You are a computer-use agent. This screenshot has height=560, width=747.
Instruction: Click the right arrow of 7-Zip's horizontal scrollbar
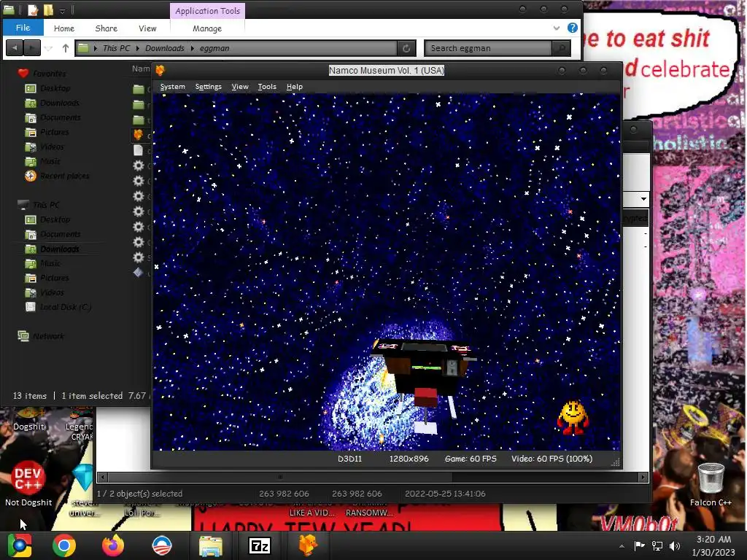(x=643, y=477)
